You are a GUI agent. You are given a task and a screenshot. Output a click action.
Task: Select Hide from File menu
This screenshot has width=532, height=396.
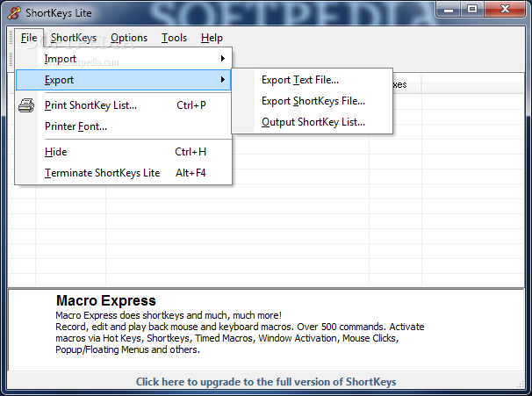click(124, 152)
